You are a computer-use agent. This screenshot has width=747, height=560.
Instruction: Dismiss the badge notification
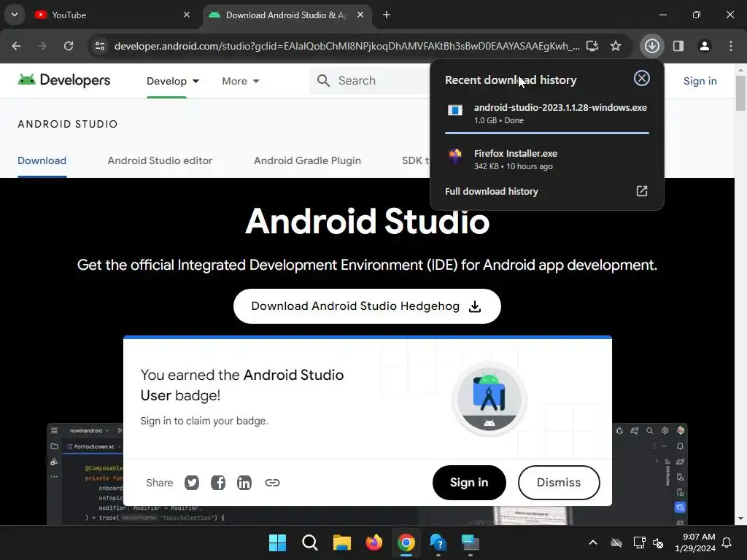[559, 483]
